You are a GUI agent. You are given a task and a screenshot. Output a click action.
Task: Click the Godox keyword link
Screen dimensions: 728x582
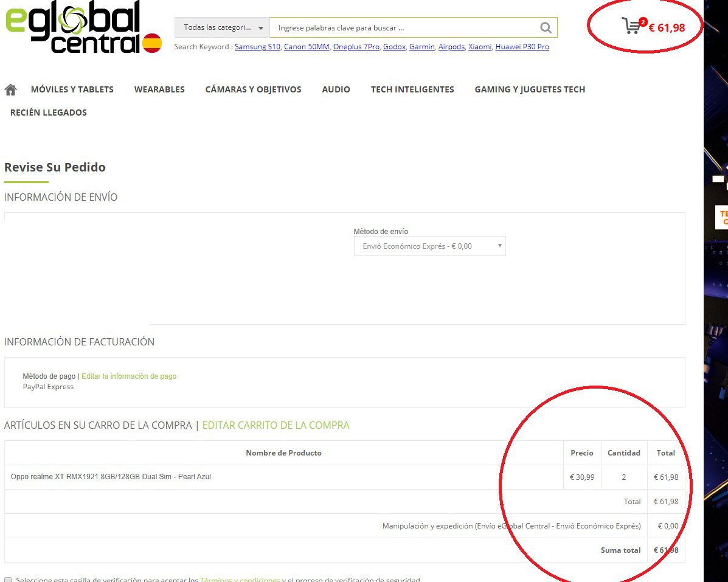(x=394, y=46)
